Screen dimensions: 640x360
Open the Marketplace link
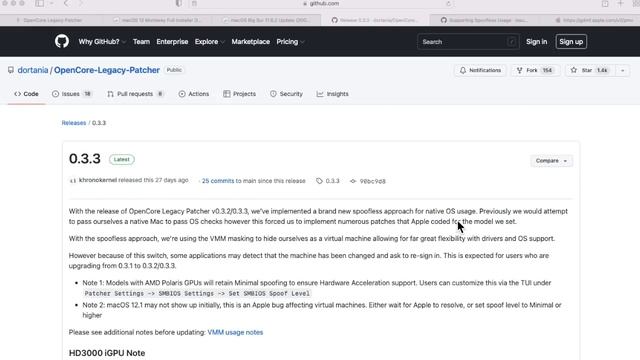251,42
